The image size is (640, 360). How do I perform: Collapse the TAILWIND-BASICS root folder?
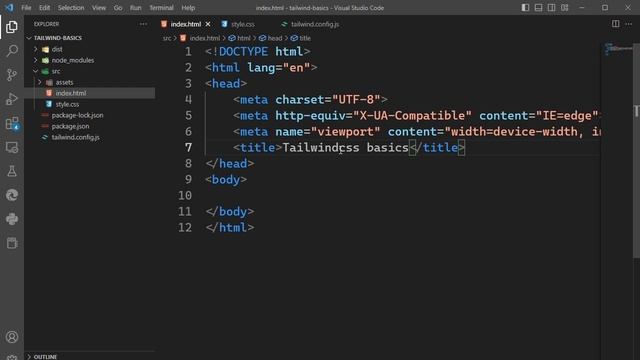click(58, 38)
